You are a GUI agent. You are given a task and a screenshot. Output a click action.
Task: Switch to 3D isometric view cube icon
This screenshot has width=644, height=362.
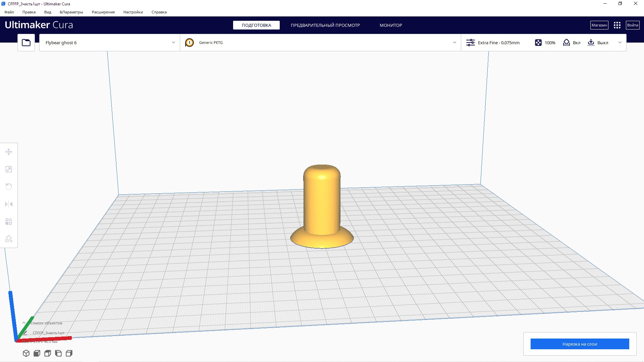(26, 353)
